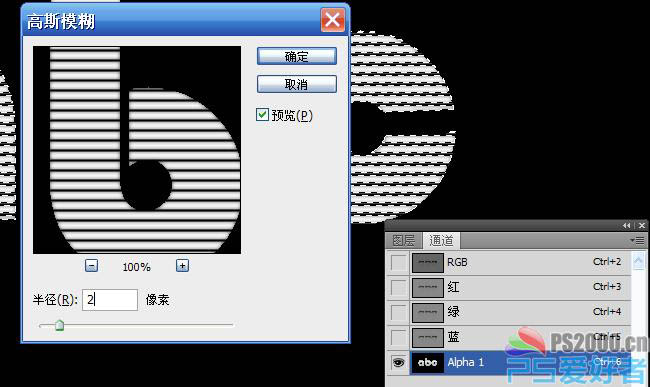
Task: Toggle visibility of 红 red channel
Action: (x=398, y=288)
